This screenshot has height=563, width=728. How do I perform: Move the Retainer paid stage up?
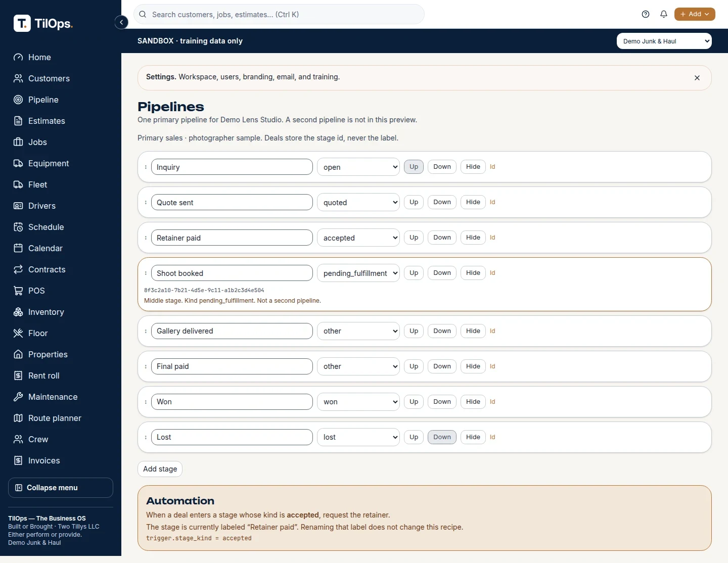tap(414, 238)
